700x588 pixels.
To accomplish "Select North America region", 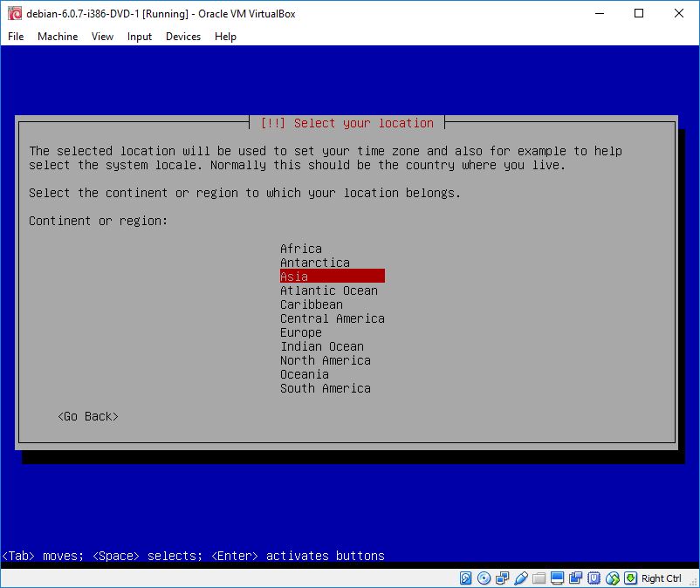I will pyautogui.click(x=326, y=360).
